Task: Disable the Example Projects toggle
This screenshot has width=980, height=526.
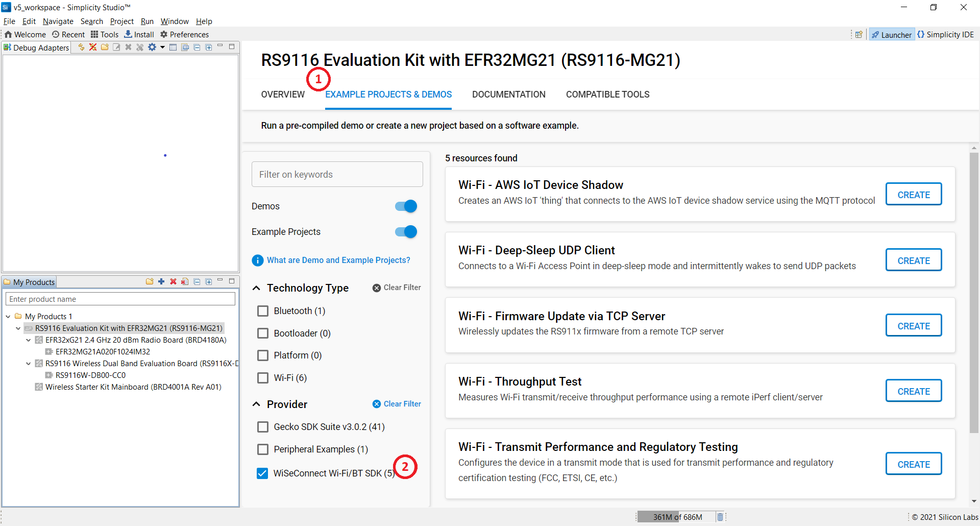Action: (406, 232)
